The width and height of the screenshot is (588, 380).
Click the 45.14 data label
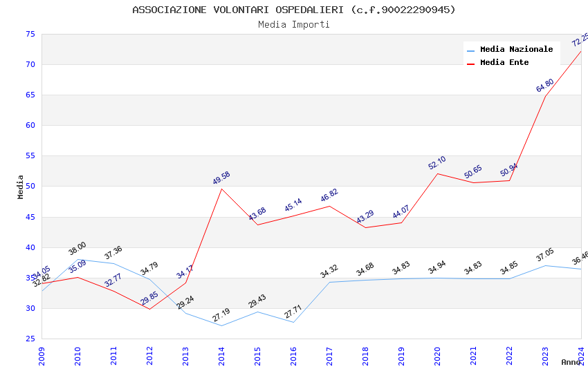[x=293, y=205]
